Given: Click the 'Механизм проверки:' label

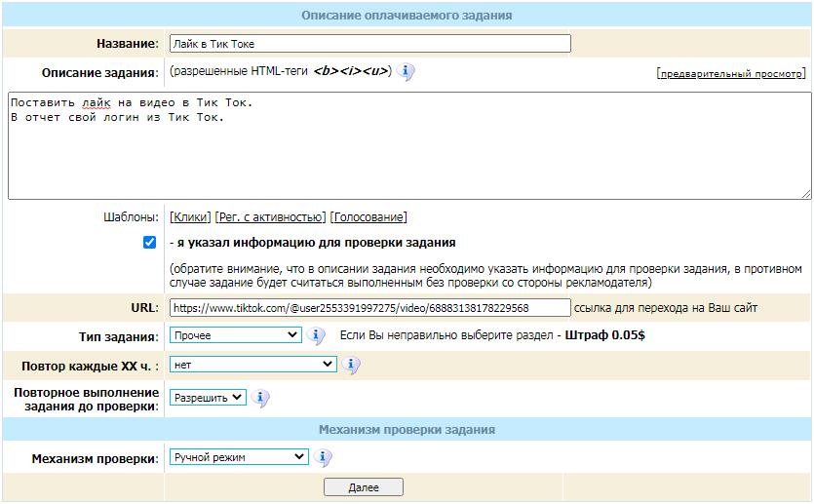Looking at the screenshot, I should pos(95,459).
